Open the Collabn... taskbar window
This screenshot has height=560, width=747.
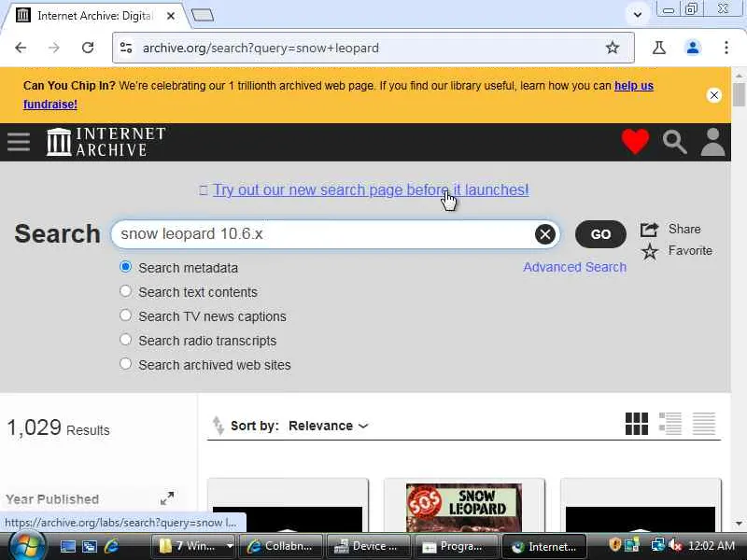coord(281,546)
